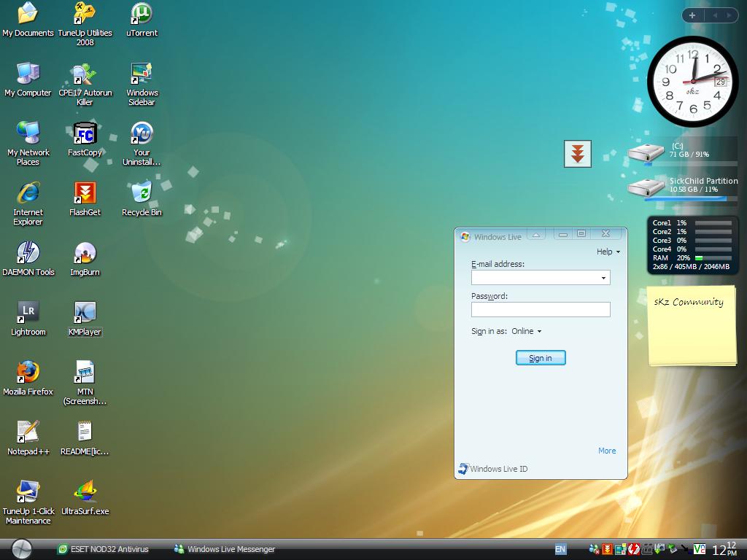
Task: Open the Help menu in Messenger
Action: tap(608, 252)
